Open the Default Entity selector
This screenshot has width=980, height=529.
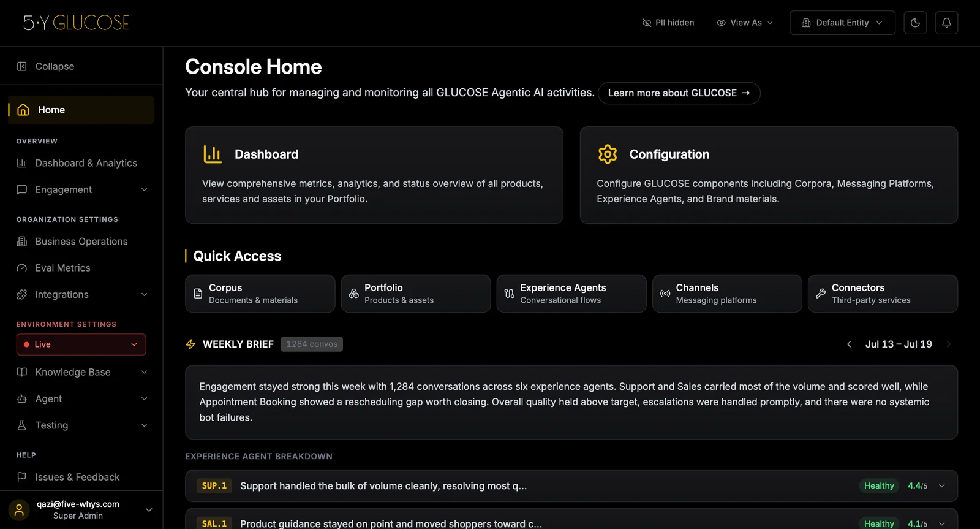click(842, 23)
